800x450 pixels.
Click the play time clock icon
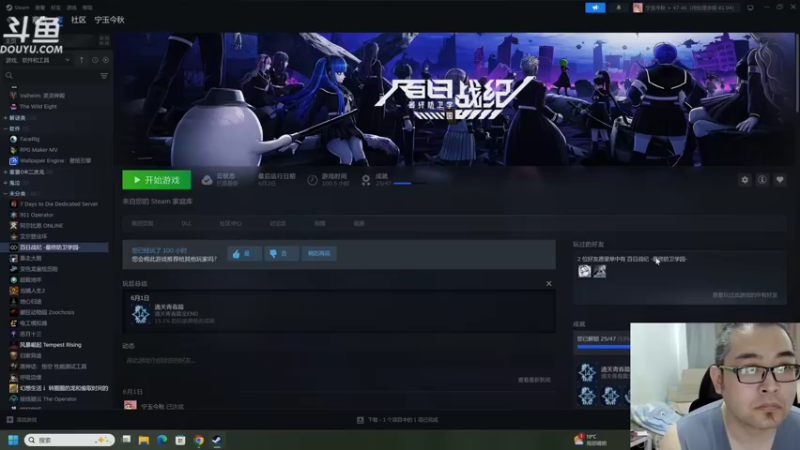[x=312, y=180]
